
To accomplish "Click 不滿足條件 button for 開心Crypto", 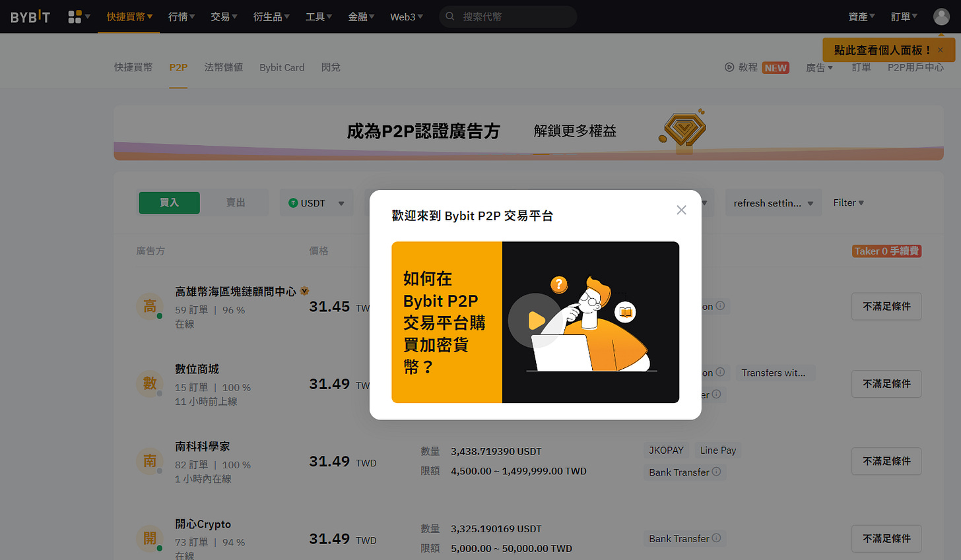I will coord(886,539).
